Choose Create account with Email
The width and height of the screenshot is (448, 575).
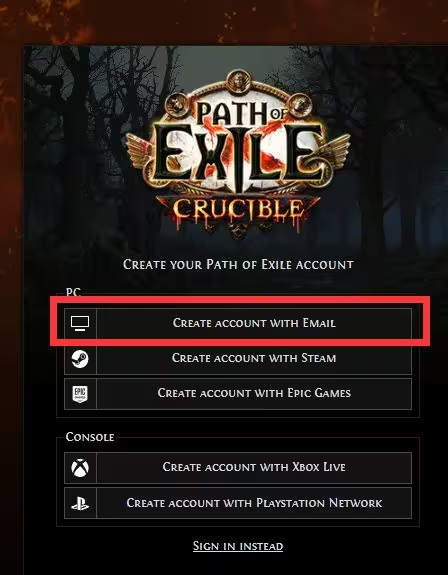[238, 323]
